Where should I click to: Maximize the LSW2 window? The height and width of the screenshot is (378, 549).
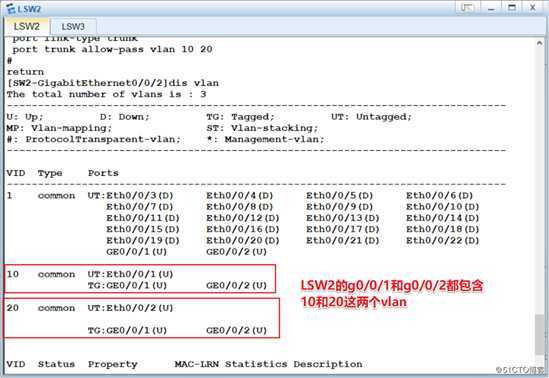pos(512,7)
